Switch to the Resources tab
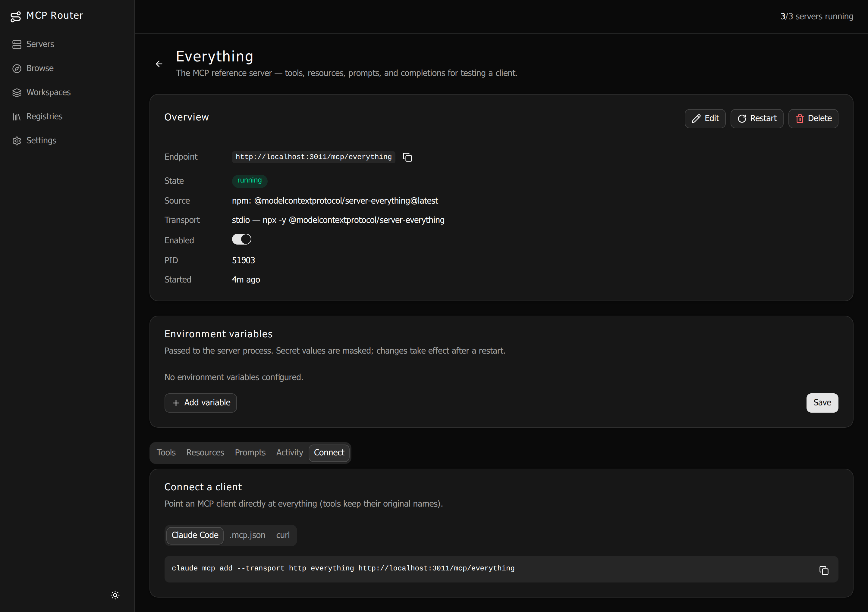The width and height of the screenshot is (868, 612). (205, 453)
